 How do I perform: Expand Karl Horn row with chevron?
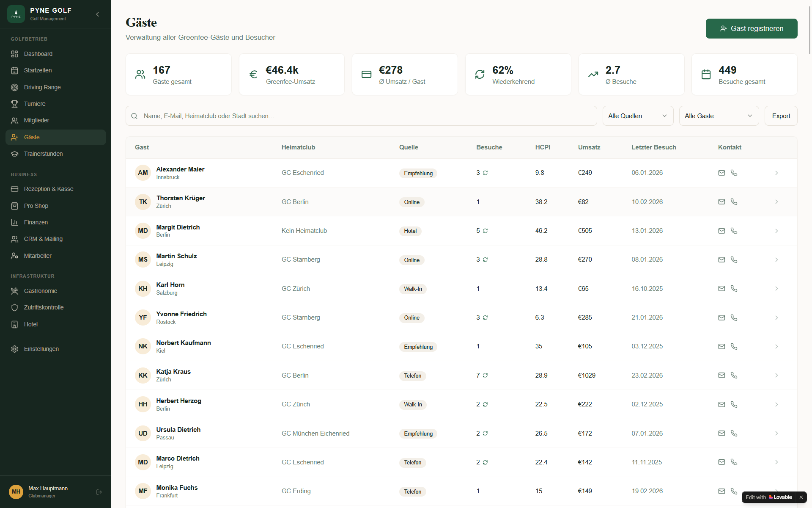point(776,289)
